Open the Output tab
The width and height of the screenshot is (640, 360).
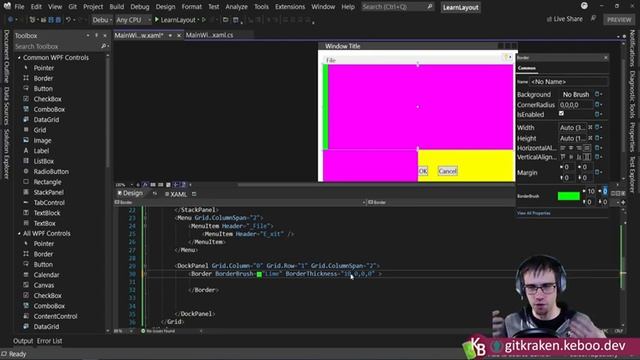(23, 341)
